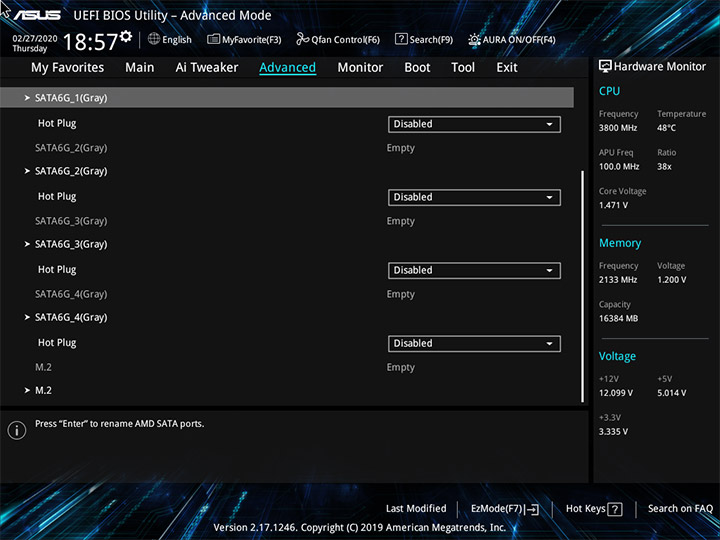Viewport: 720px width, 540px height.
Task: Switch to Boot tab
Action: point(417,68)
